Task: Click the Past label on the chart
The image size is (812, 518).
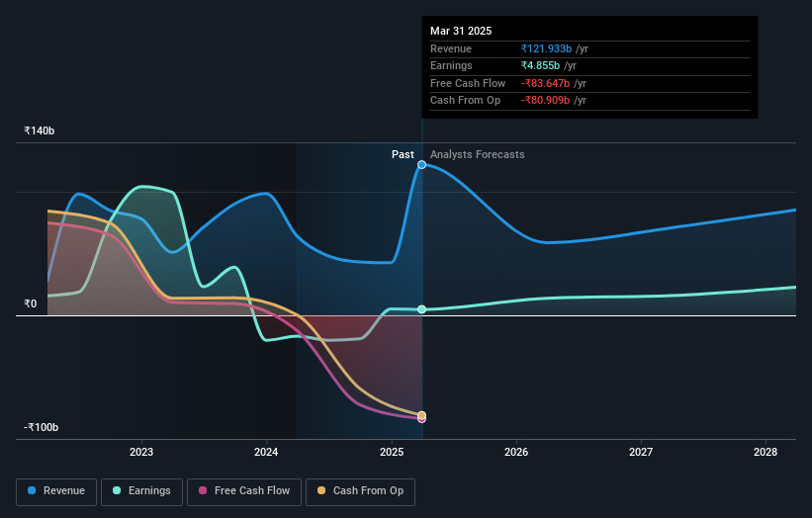Action: click(x=403, y=154)
